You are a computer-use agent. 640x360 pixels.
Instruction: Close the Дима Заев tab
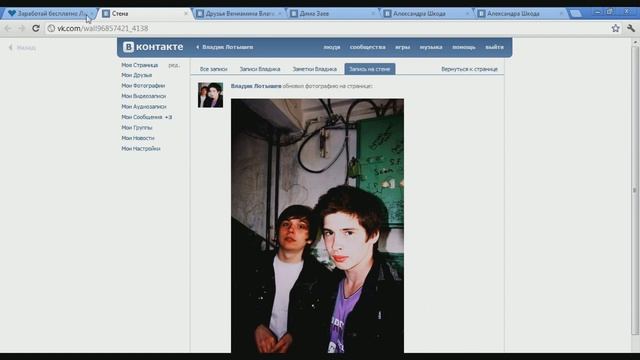tap(373, 13)
